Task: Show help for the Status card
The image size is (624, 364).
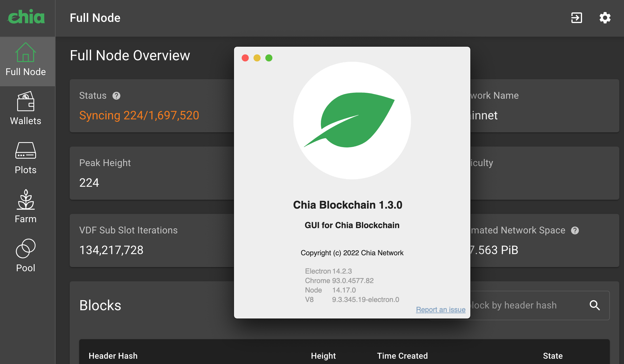Action: tap(116, 96)
